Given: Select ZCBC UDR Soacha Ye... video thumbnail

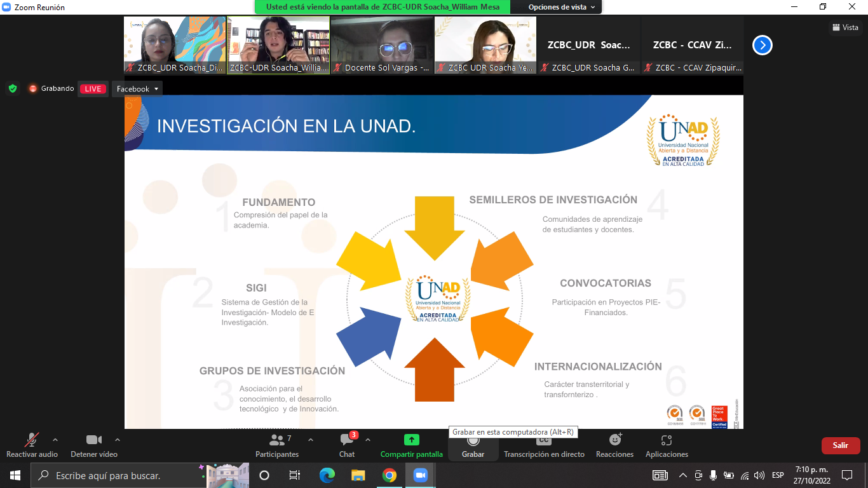Looking at the screenshot, I should (485, 45).
